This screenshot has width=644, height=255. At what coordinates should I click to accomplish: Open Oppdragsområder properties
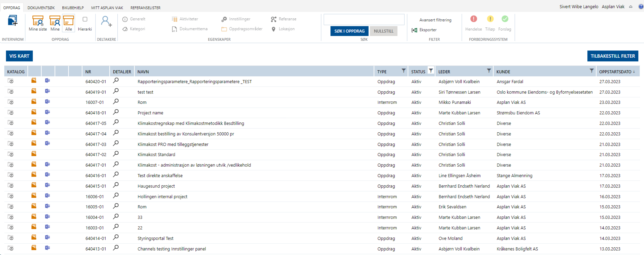pyautogui.click(x=242, y=29)
